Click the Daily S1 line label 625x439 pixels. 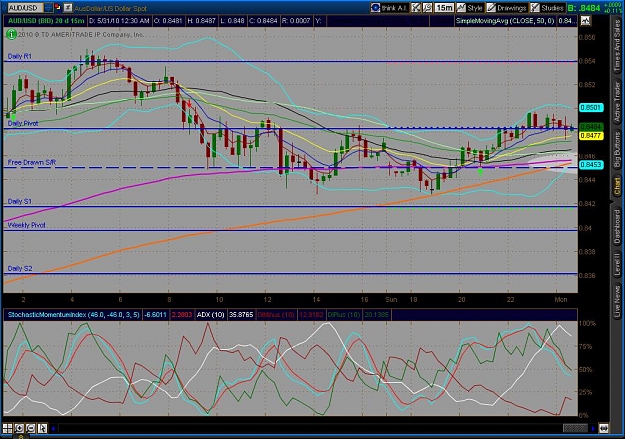pyautogui.click(x=19, y=201)
